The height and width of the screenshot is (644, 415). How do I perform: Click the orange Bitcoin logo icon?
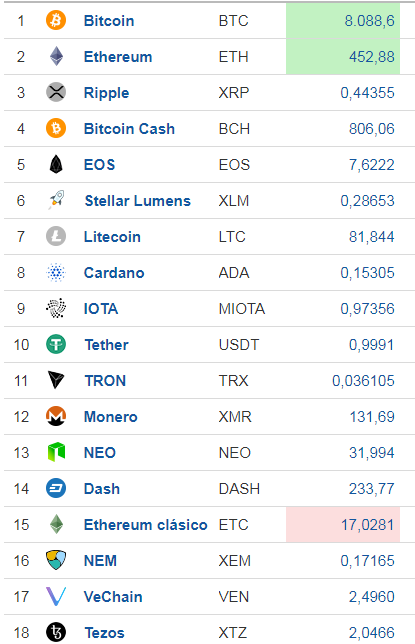[x=56, y=21]
